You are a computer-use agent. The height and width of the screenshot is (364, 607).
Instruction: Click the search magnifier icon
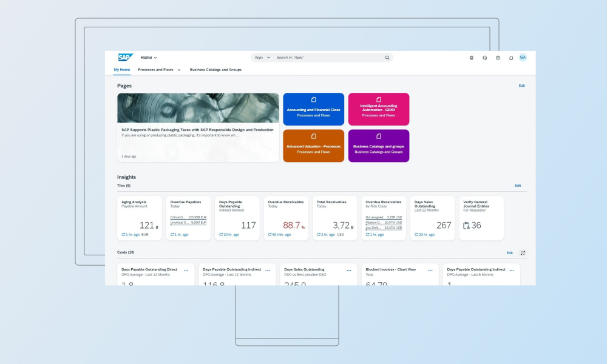[387, 57]
